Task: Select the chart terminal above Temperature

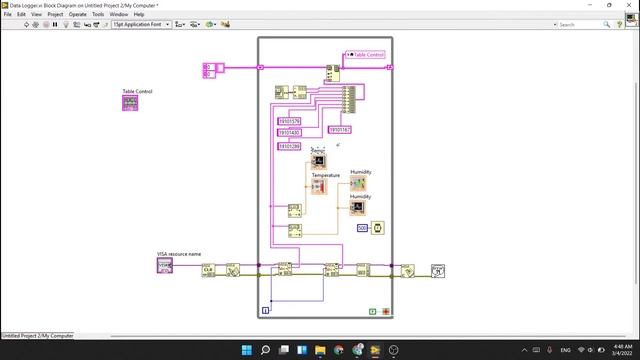Action: tap(319, 161)
